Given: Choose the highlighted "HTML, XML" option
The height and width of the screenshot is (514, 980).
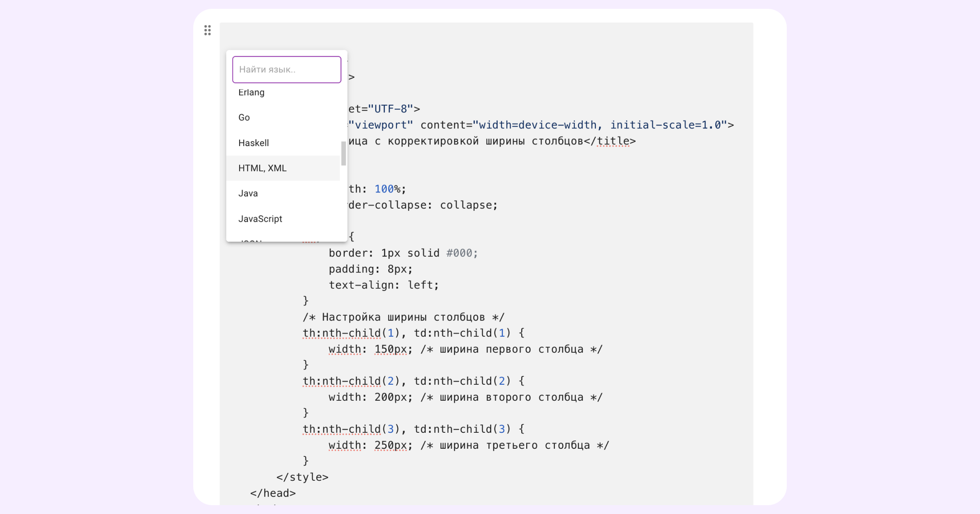Looking at the screenshot, I should tap(263, 168).
